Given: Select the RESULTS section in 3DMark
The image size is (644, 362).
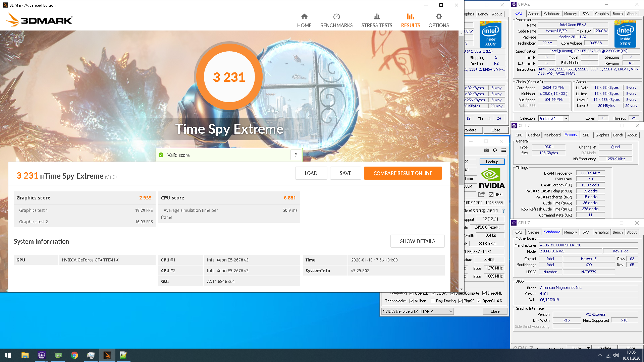Looking at the screenshot, I should click(411, 20).
